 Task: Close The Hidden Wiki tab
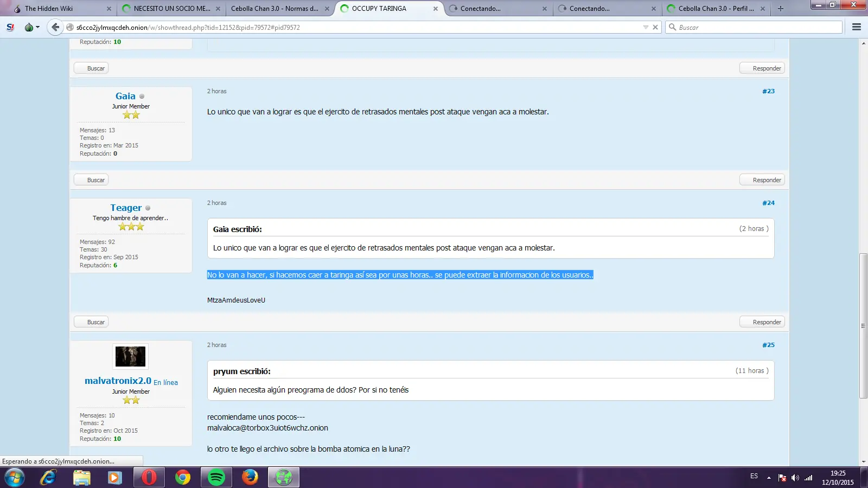(108, 9)
